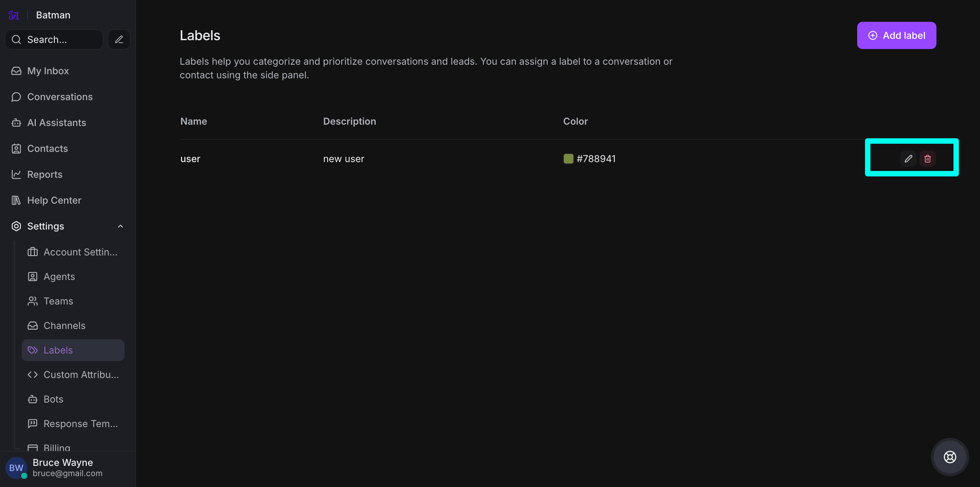Open My Inbox from sidebar
The height and width of the screenshot is (487, 980).
point(48,71)
